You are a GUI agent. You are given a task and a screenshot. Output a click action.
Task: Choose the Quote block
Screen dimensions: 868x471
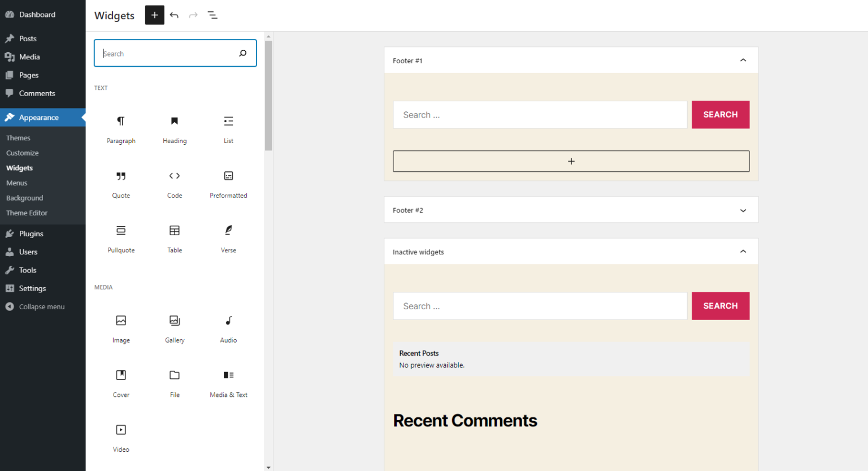pyautogui.click(x=121, y=184)
